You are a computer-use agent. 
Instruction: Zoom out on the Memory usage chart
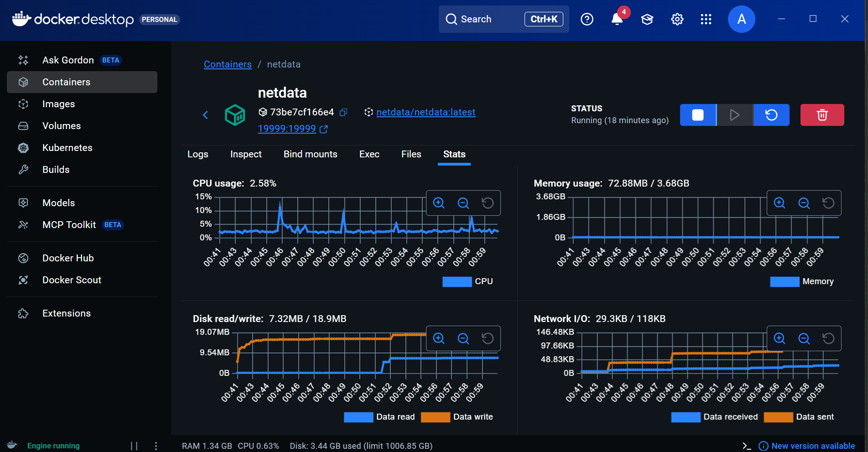pos(804,203)
